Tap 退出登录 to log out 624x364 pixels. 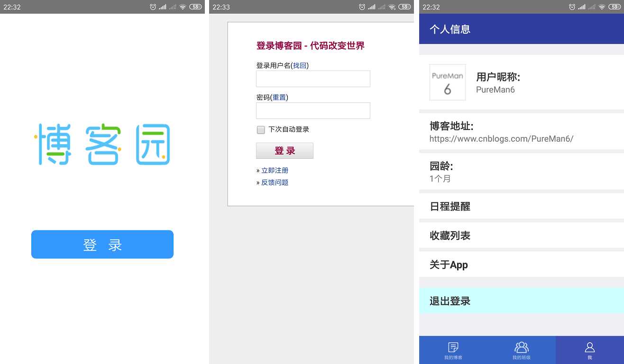[x=522, y=300]
